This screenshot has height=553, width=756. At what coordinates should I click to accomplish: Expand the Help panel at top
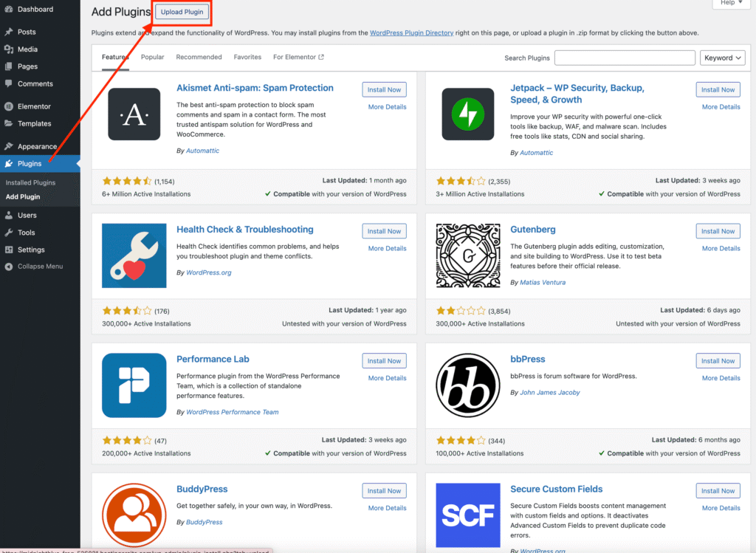tap(731, 3)
